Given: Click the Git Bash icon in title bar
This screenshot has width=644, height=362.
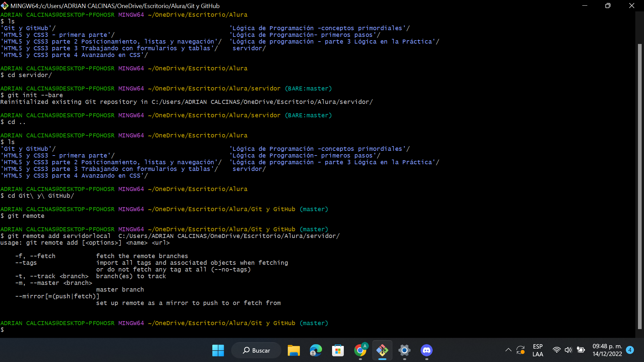Looking at the screenshot, I should pyautogui.click(x=4, y=6).
